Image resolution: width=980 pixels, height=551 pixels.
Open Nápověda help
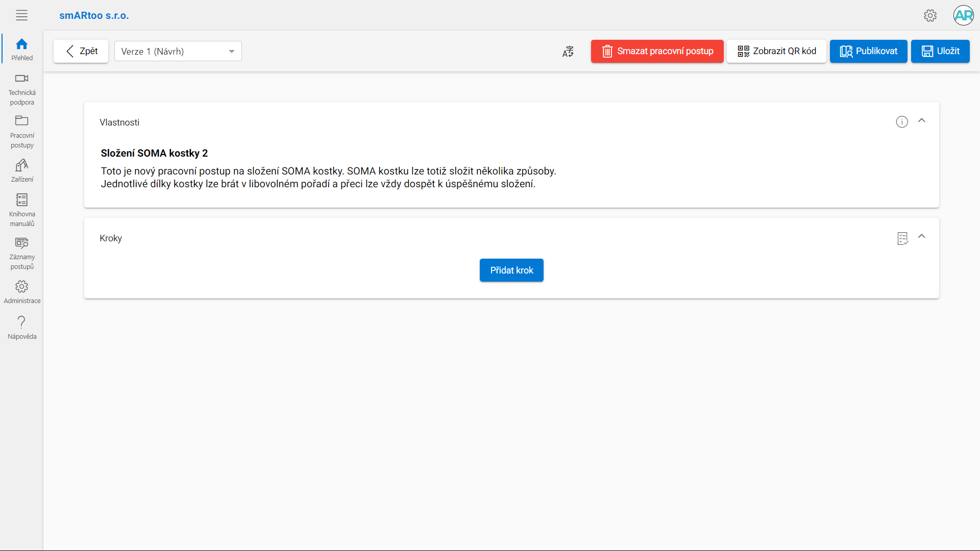click(22, 328)
